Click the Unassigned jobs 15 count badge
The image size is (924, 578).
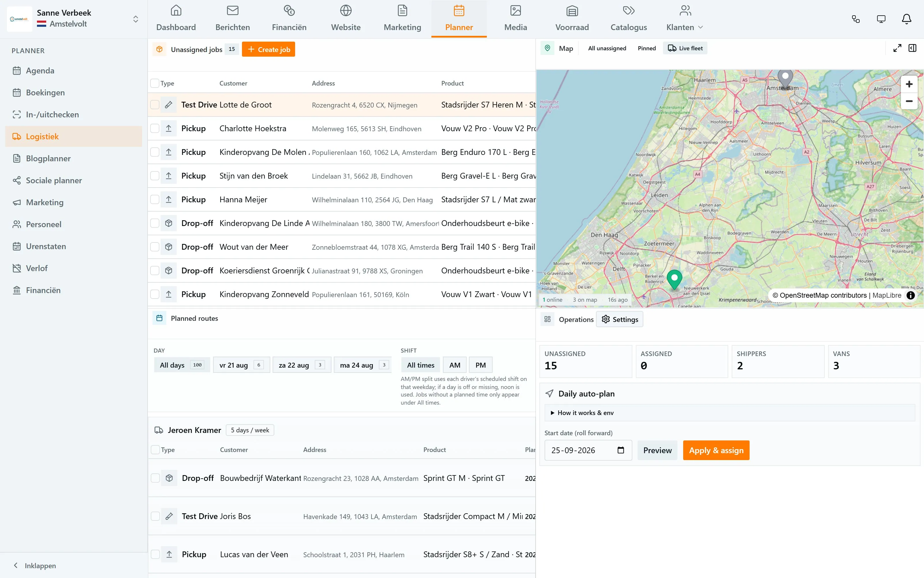[231, 49]
